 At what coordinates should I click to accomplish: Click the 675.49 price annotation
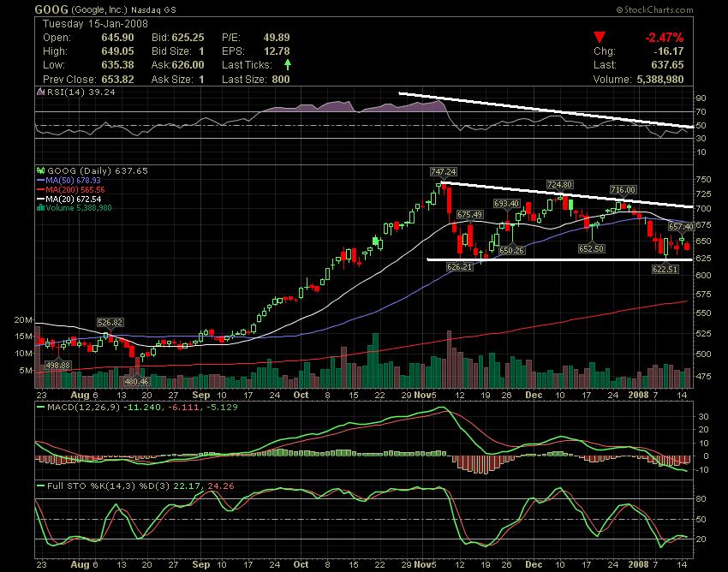click(x=469, y=214)
